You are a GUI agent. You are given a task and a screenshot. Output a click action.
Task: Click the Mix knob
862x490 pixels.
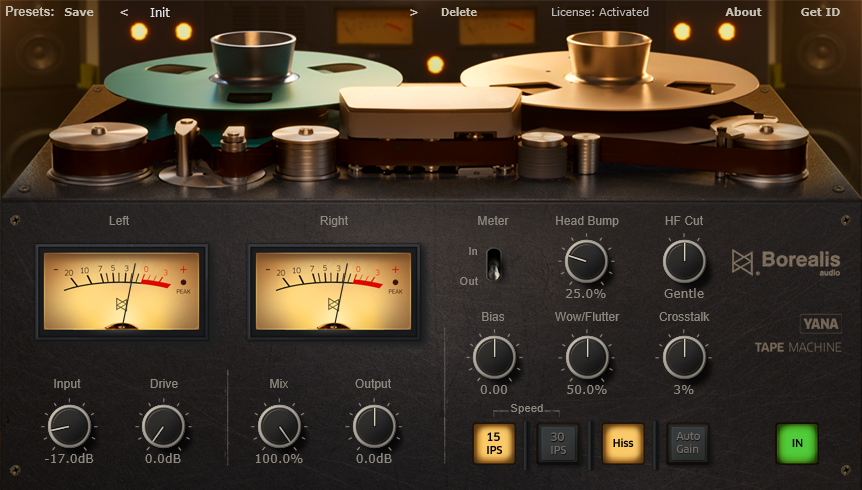pos(279,426)
